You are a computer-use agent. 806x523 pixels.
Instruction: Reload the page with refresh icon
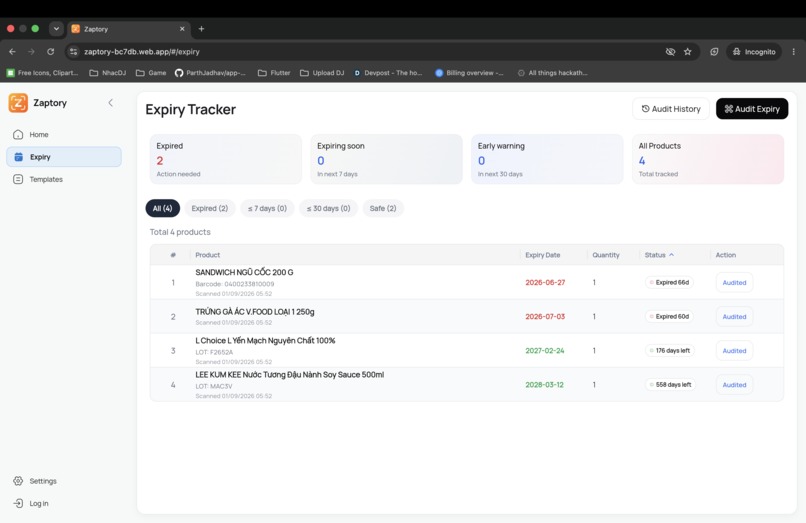point(50,51)
